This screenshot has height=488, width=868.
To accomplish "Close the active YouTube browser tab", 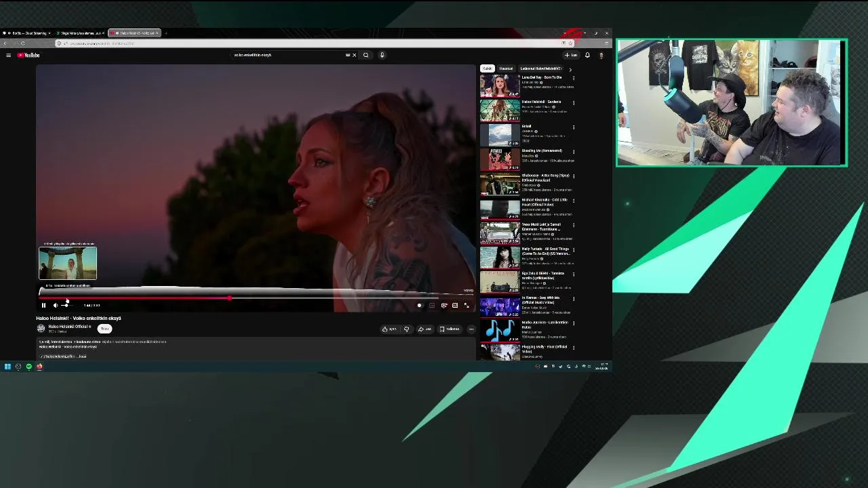I will click(x=157, y=33).
